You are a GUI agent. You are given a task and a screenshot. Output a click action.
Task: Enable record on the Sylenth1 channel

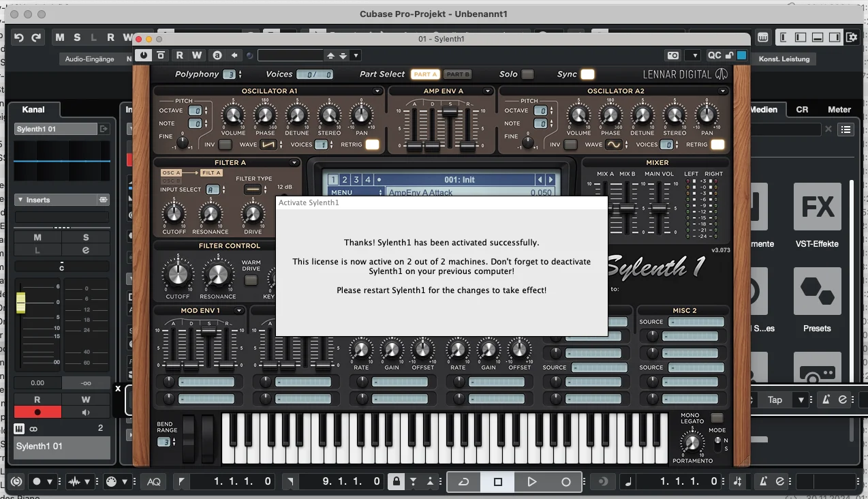click(x=37, y=412)
